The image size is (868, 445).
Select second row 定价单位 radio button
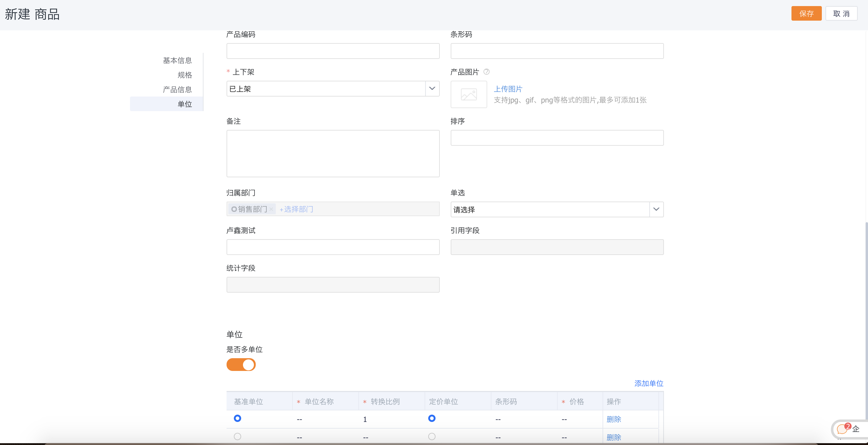[x=432, y=437]
